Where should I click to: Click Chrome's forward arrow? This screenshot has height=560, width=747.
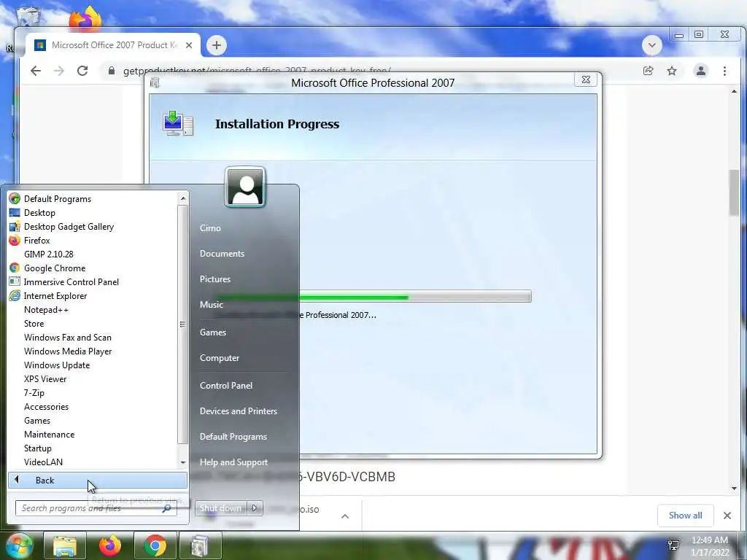pos(59,71)
